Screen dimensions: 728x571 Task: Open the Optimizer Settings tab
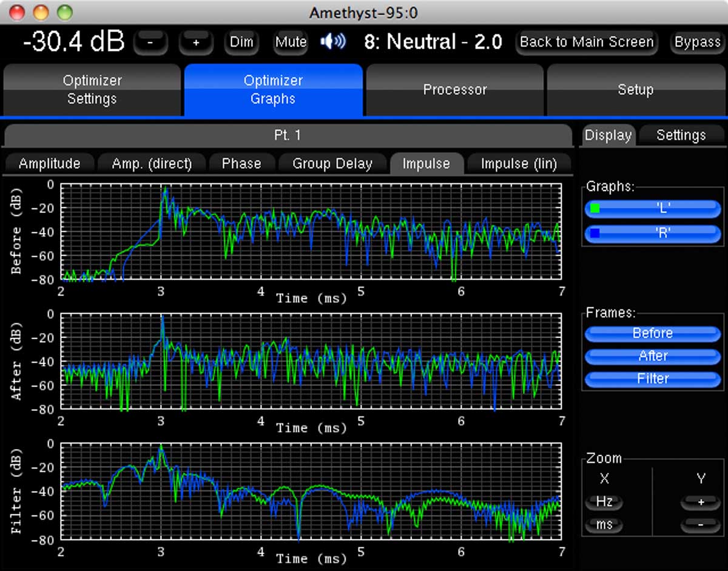[x=92, y=90]
